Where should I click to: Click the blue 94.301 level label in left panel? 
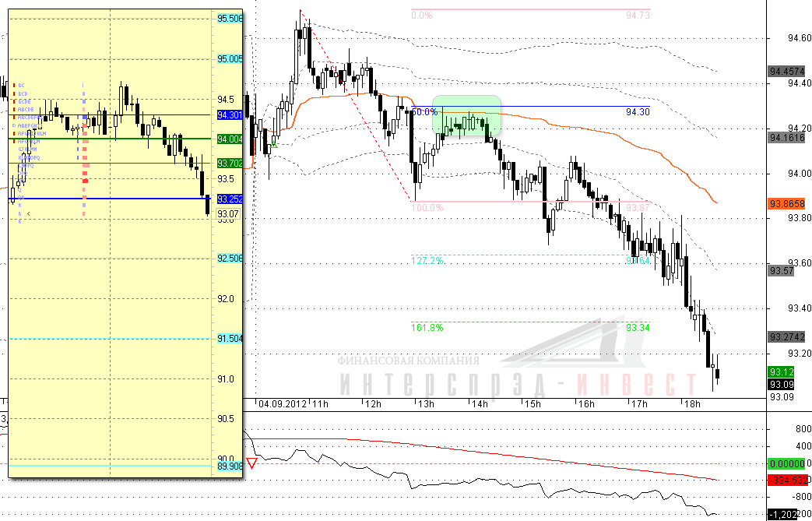pos(230,115)
